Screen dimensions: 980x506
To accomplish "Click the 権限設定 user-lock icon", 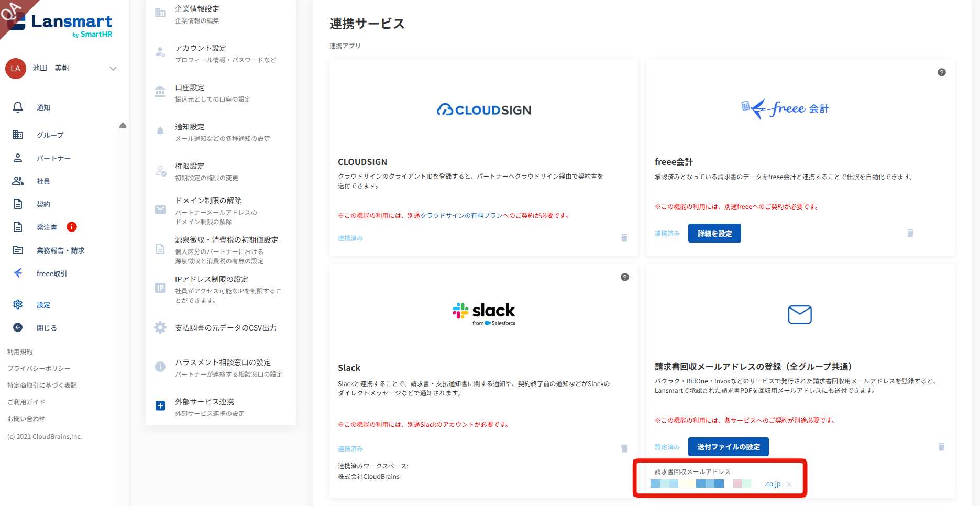I will click(x=160, y=171).
